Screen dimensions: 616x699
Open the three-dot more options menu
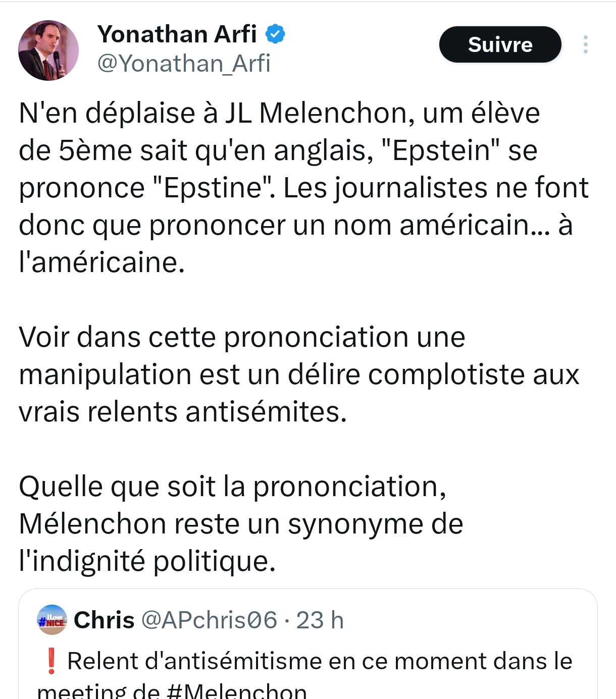tap(585, 44)
